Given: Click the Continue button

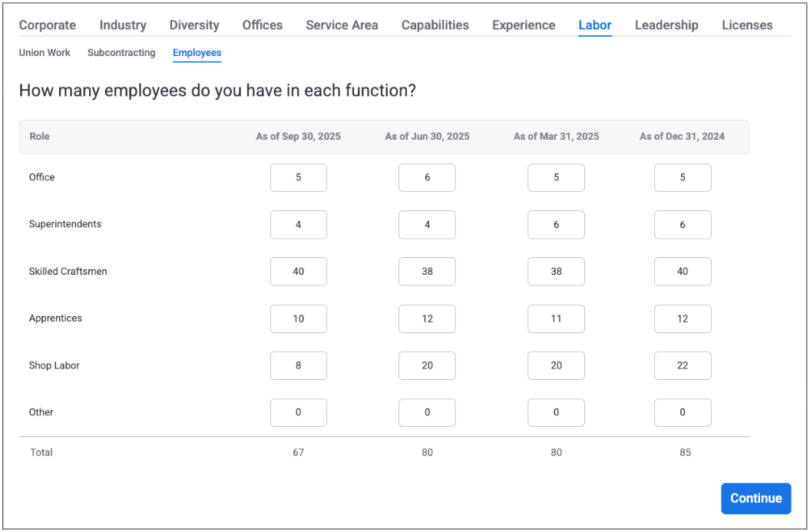Looking at the screenshot, I should tap(755, 498).
